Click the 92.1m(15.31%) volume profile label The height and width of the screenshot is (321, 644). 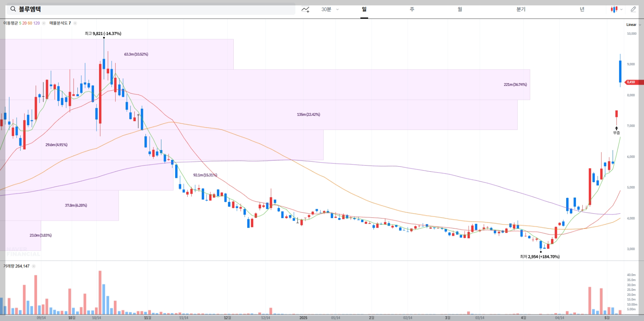(205, 175)
